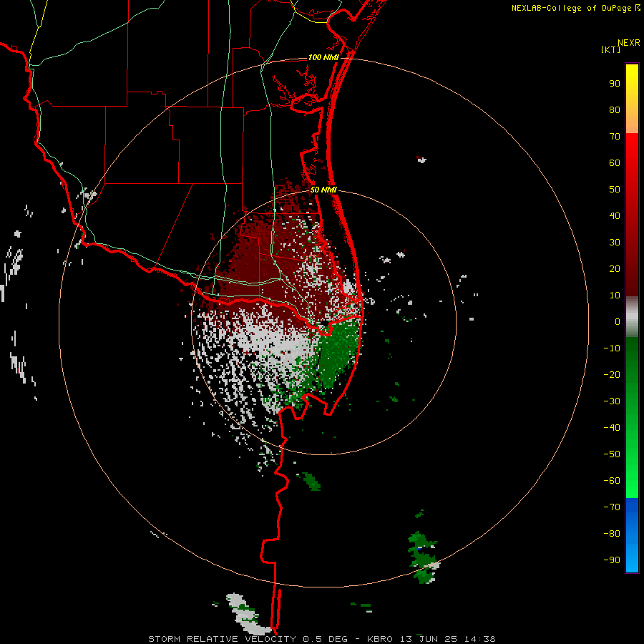Click the 40 value on the velocity scale

tap(615, 216)
